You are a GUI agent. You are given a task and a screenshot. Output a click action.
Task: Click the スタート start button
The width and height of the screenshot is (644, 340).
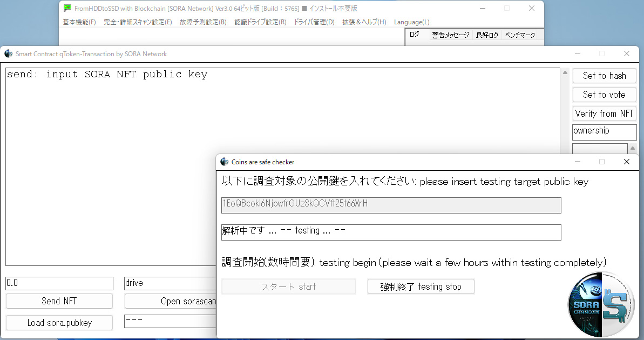click(x=289, y=286)
